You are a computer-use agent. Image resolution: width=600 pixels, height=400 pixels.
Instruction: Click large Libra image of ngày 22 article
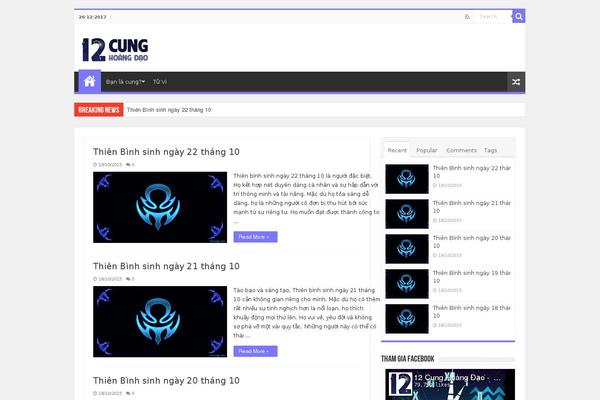point(160,207)
